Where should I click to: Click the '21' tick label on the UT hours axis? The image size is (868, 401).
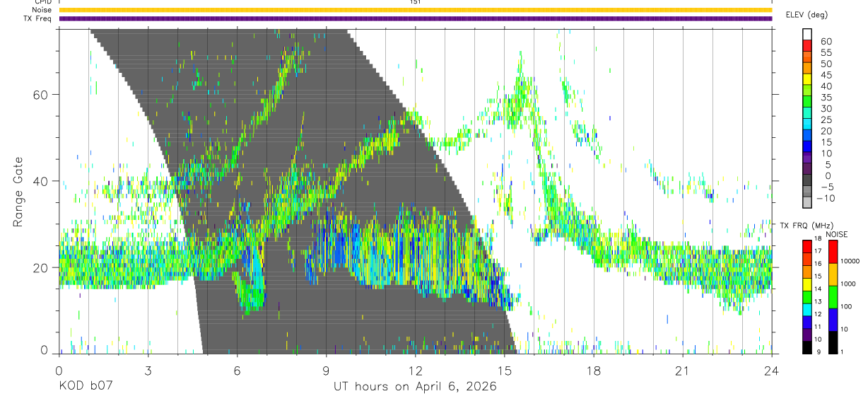click(683, 370)
